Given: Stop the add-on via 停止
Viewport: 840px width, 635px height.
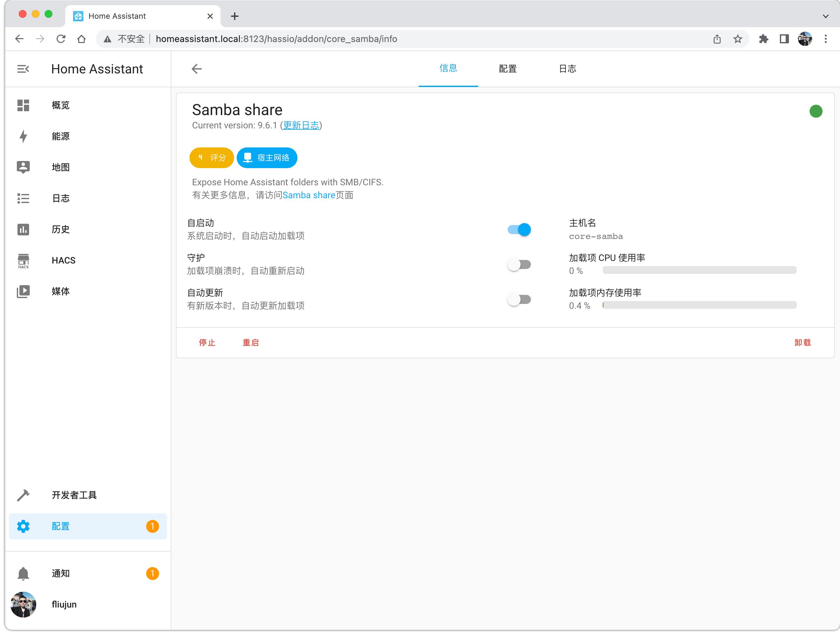Looking at the screenshot, I should 207,342.
